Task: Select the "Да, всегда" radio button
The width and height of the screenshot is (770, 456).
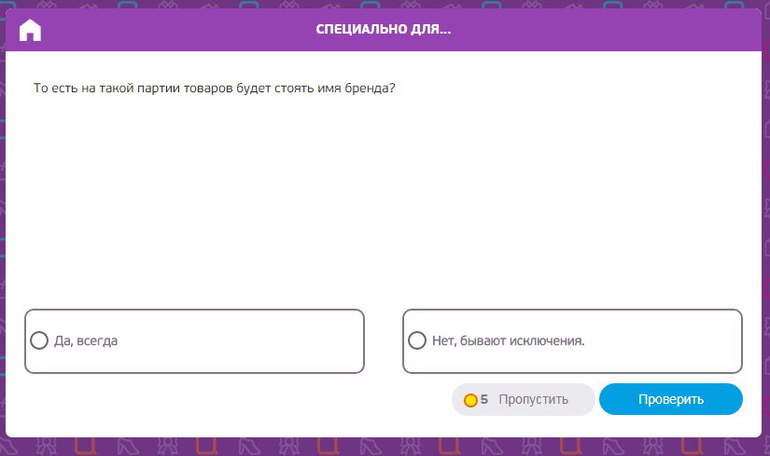Action: pos(39,341)
